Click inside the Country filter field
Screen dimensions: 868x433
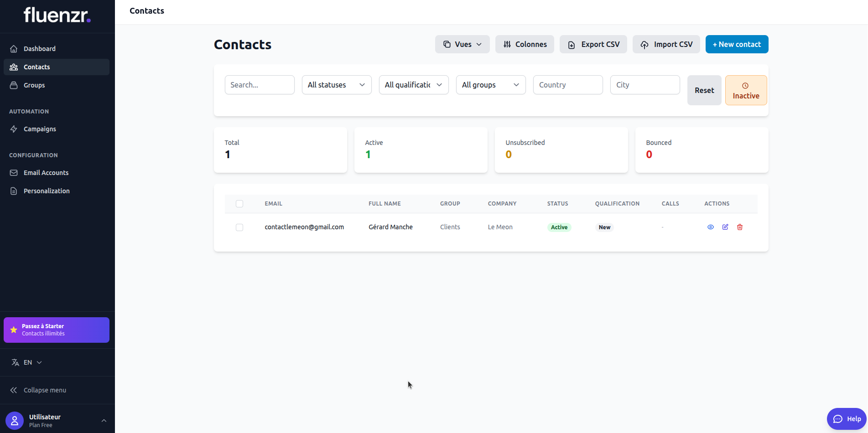[x=567, y=85]
